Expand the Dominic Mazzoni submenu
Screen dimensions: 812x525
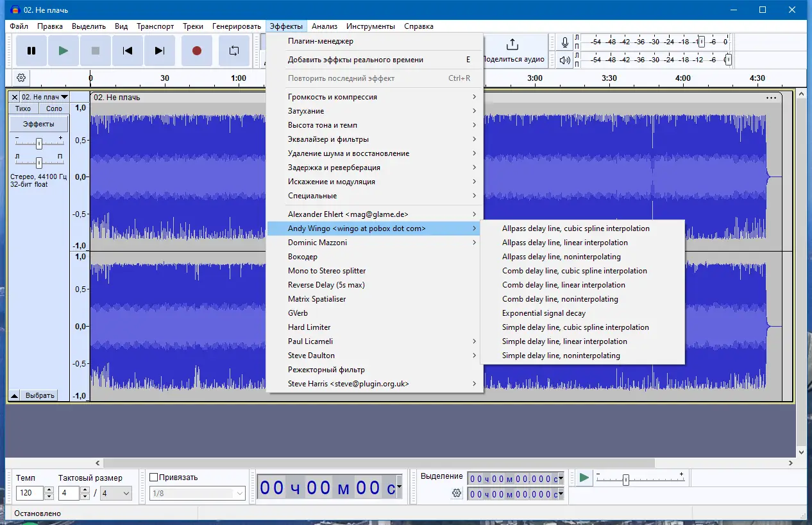tap(375, 243)
